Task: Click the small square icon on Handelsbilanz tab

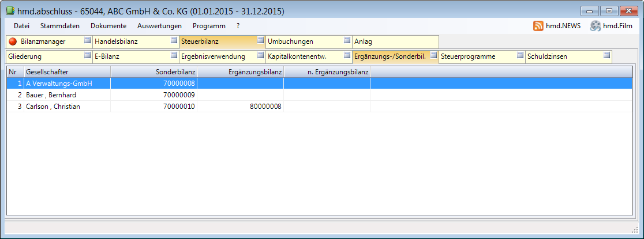Action: 174,41
